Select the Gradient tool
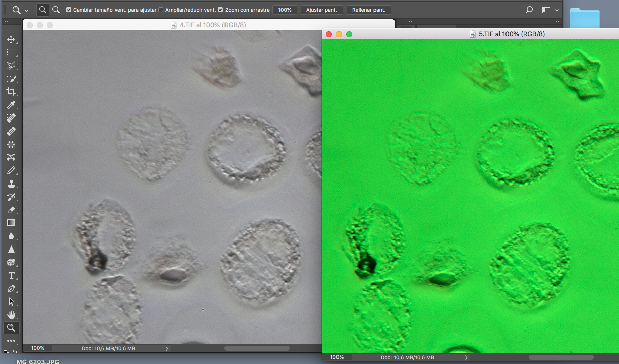 click(11, 223)
